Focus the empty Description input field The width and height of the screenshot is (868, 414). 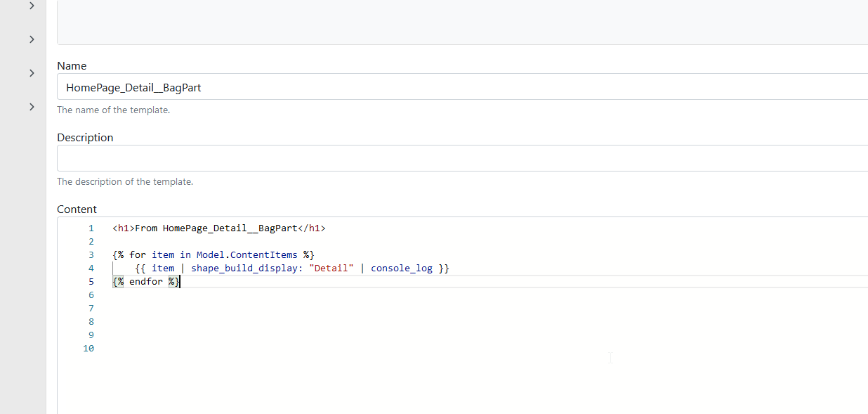pos(462,158)
